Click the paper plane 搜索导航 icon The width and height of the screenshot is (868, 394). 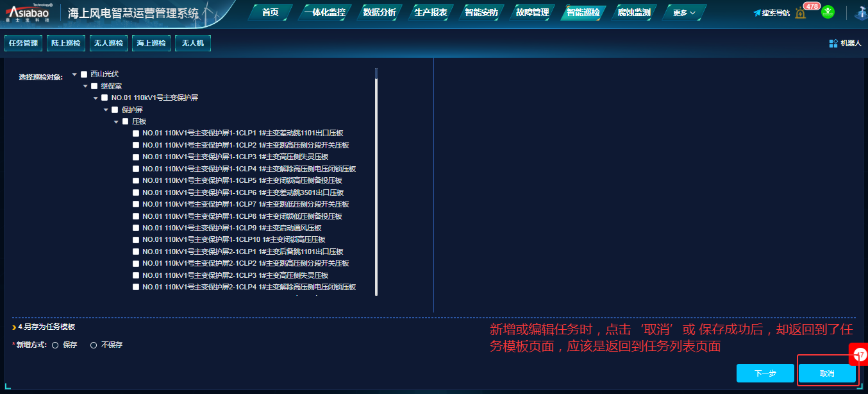pyautogui.click(x=757, y=13)
